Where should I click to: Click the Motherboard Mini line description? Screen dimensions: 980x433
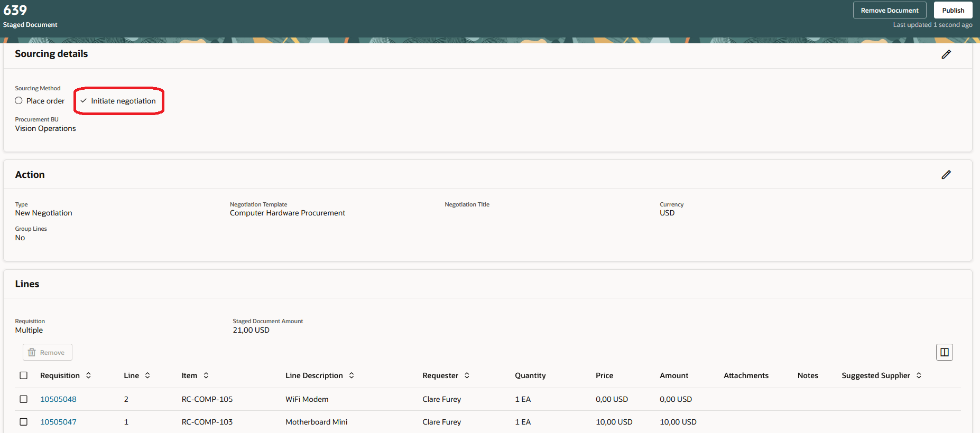[317, 422]
